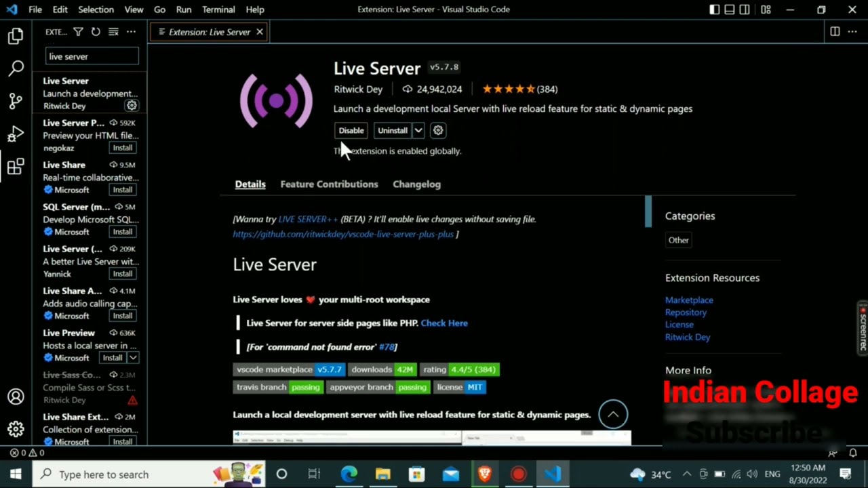Click the Live Sass Compiler warning icon
Viewport: 868px width, 488px height.
tap(132, 400)
